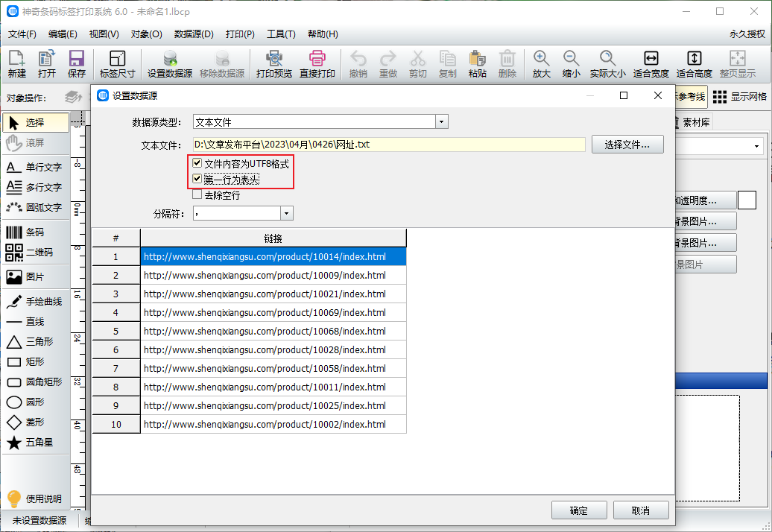The width and height of the screenshot is (772, 532).
Task: Switch to 素材库 tab
Action: [695, 122]
